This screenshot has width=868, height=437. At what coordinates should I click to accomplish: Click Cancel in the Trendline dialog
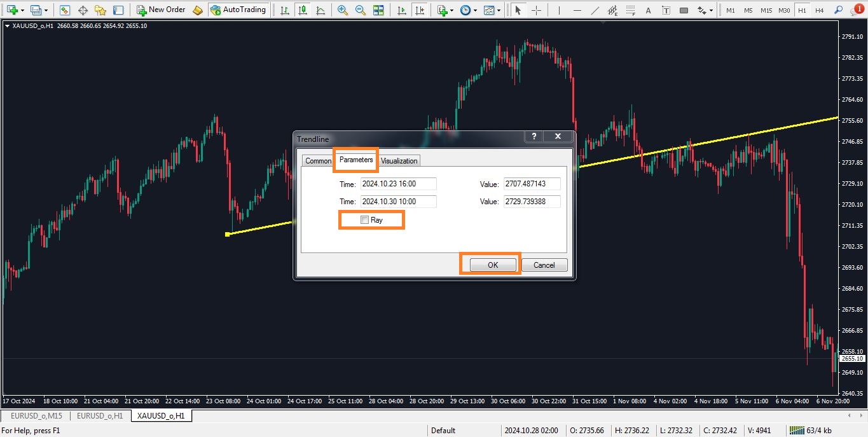pos(544,265)
